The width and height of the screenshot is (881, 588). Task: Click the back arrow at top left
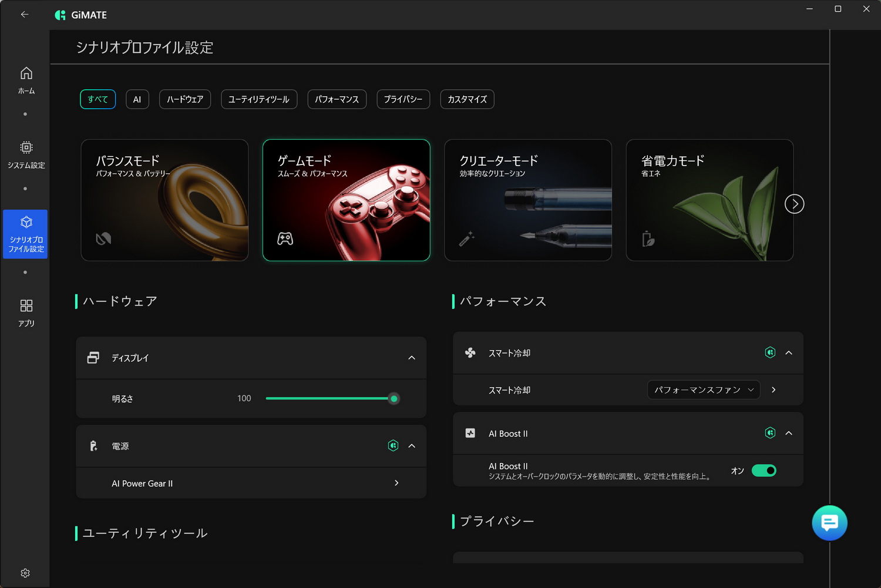click(24, 14)
